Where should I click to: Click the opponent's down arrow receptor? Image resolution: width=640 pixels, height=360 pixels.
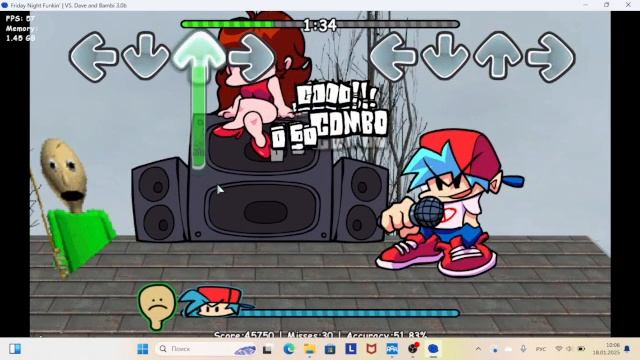coord(146,56)
